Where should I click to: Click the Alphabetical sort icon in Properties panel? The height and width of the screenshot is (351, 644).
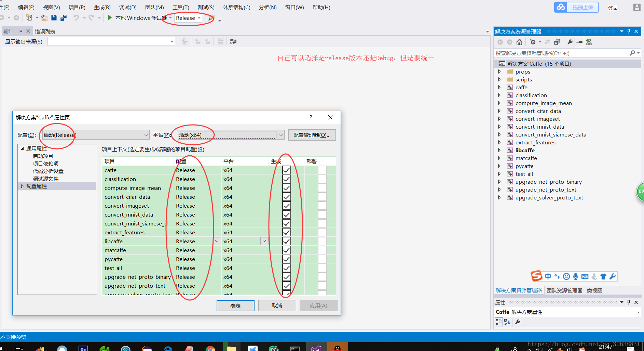pyautogui.click(x=507, y=322)
